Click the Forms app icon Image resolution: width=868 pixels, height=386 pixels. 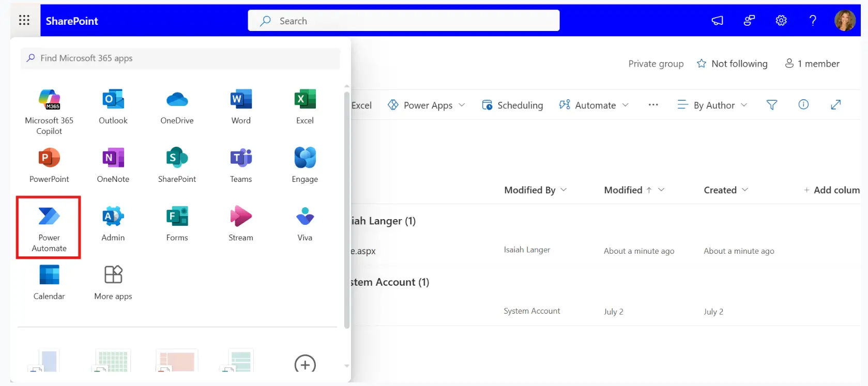177,223
